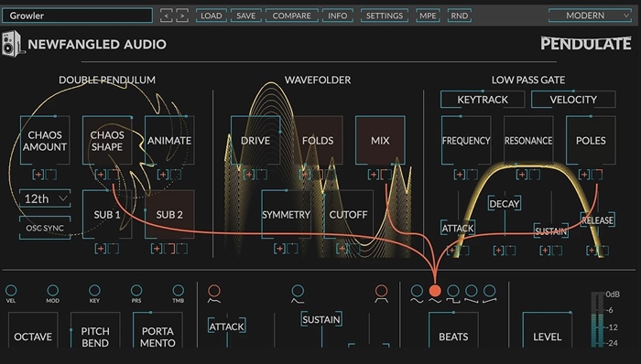Toggle the OSC SYNC switch
Screen dimensions: 641x364
point(45,228)
